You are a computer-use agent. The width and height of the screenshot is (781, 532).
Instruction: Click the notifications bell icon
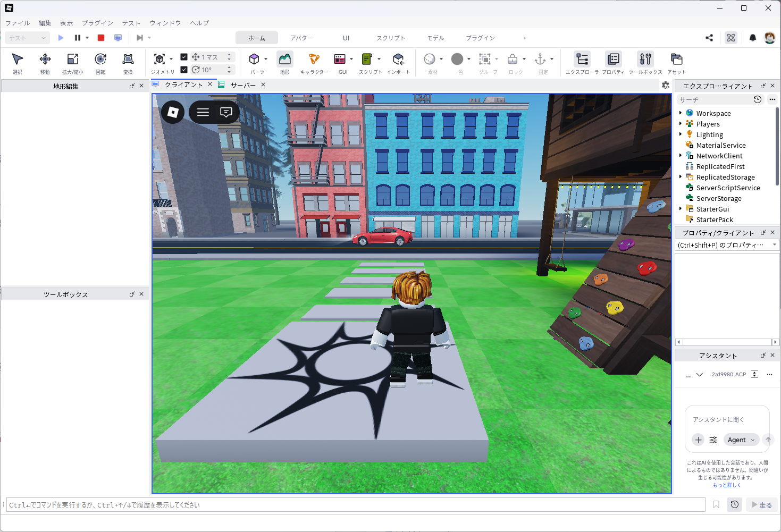[x=753, y=38]
